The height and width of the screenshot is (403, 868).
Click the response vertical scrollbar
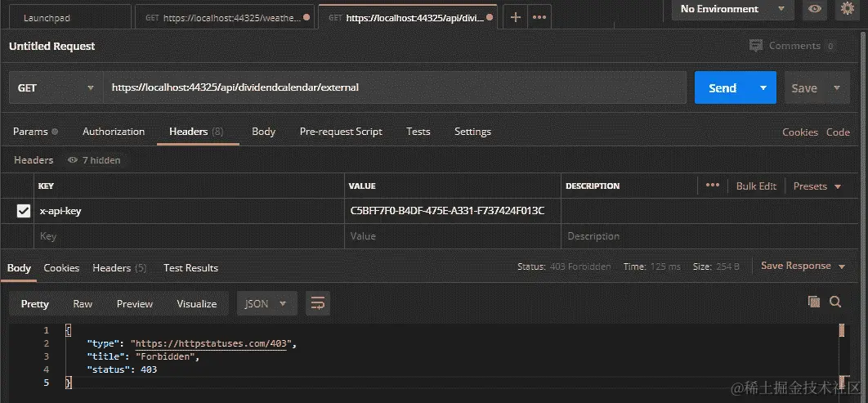pos(842,357)
